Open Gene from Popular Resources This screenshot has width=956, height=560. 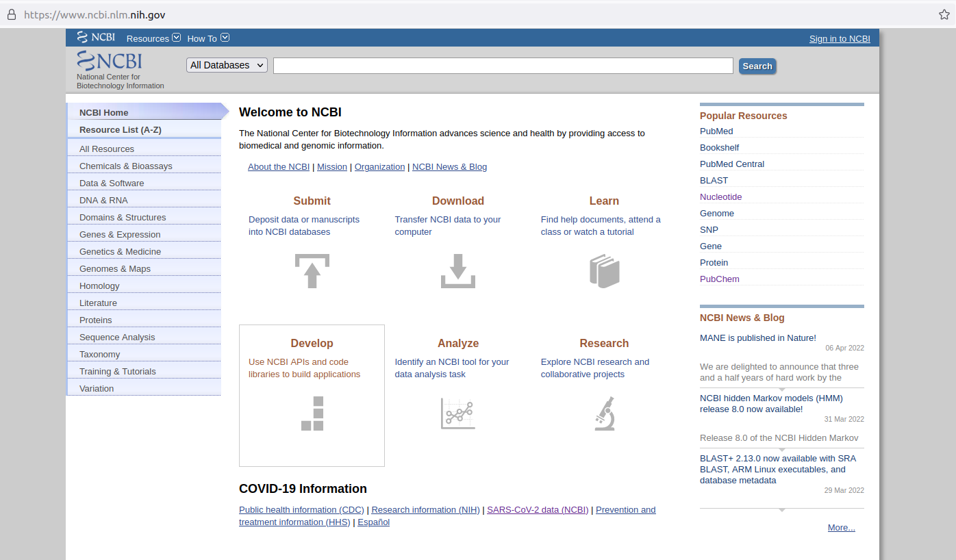(711, 246)
